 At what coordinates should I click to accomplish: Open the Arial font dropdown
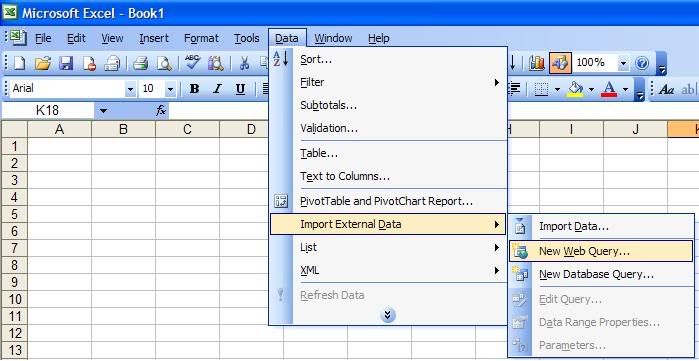click(x=130, y=90)
